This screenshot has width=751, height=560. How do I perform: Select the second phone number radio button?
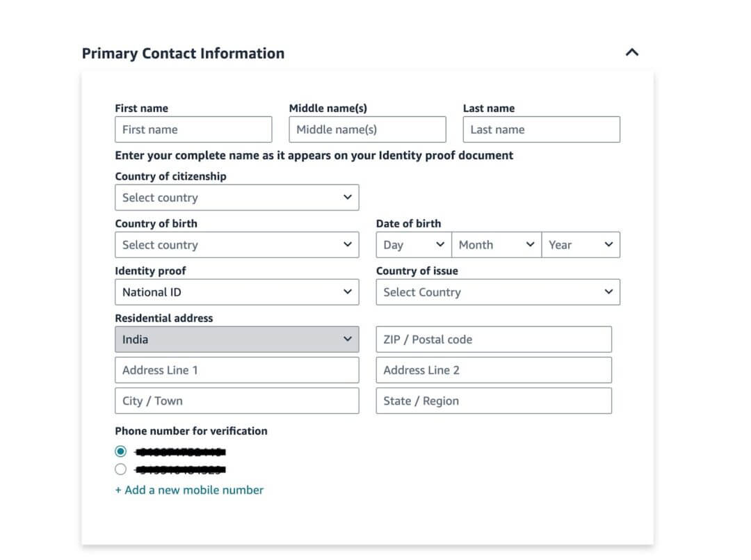(120, 469)
